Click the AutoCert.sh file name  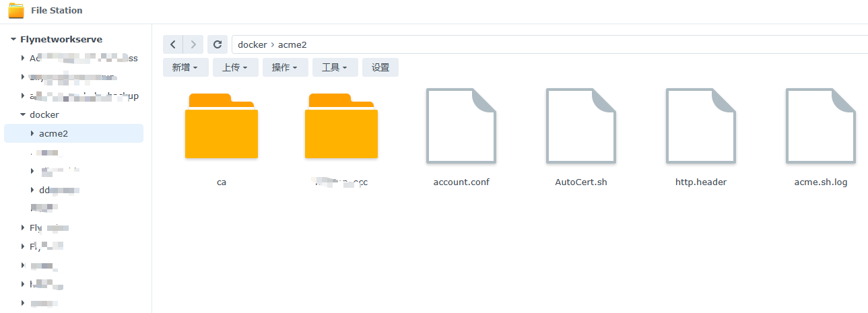click(x=581, y=182)
